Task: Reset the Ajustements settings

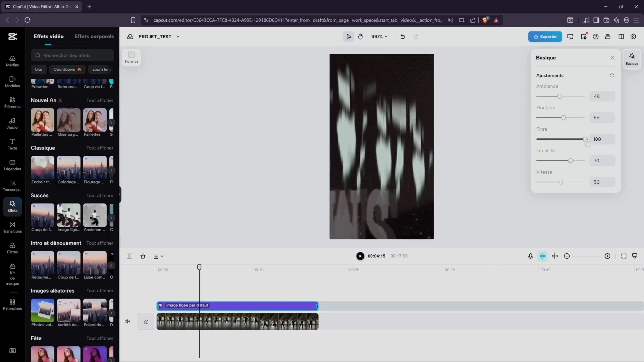Action: (612, 75)
